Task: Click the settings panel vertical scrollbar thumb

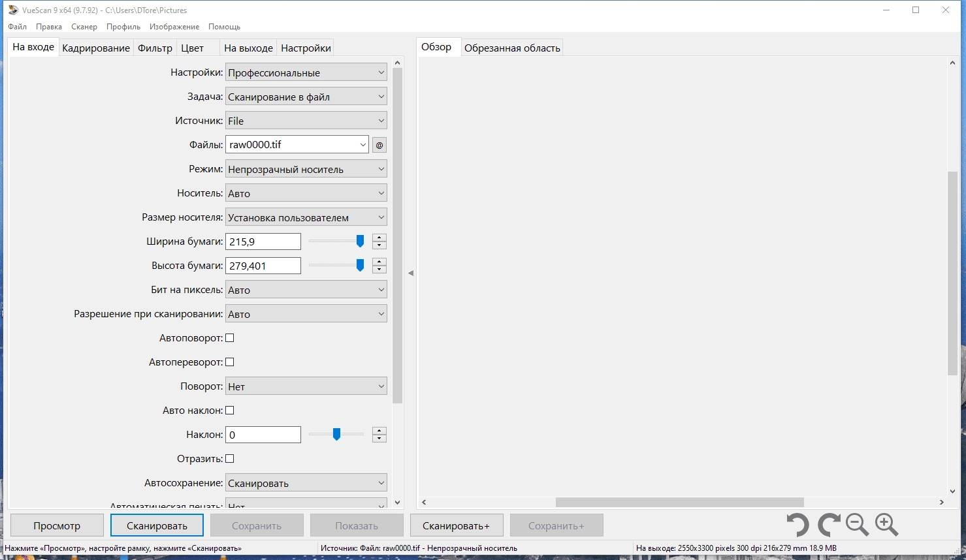Action: pyautogui.click(x=398, y=236)
